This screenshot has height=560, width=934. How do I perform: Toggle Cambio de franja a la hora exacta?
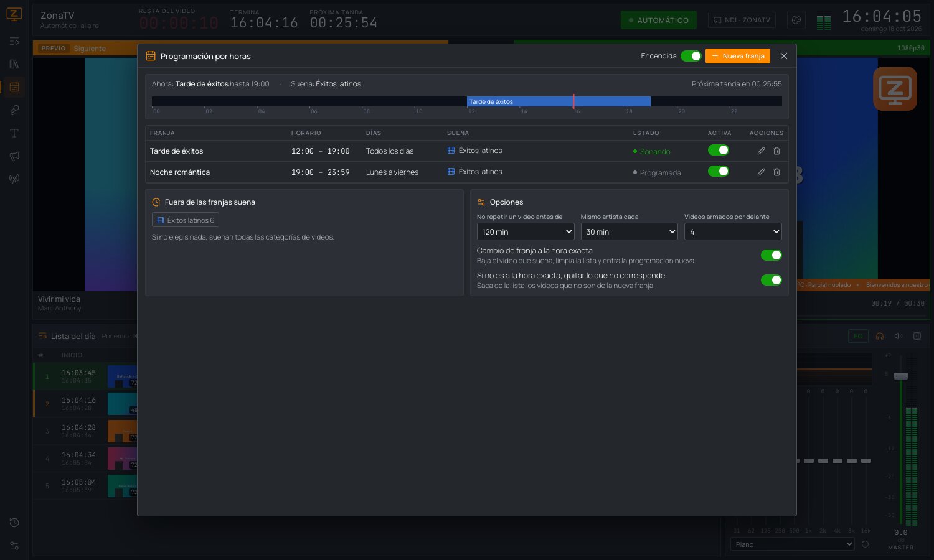(x=771, y=255)
